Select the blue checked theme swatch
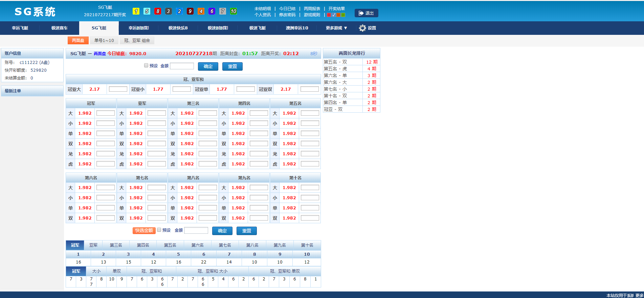This screenshot has height=298, width=644. [x=334, y=15]
